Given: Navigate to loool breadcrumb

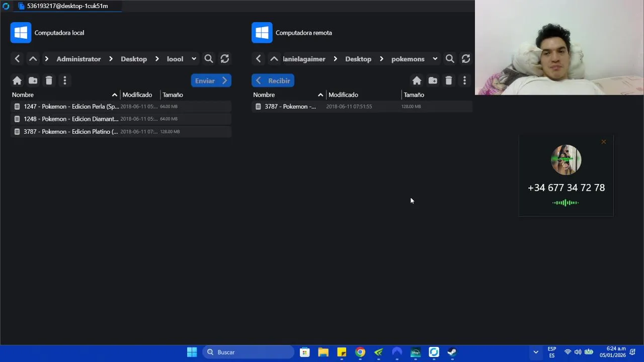Looking at the screenshot, I should [x=175, y=59].
